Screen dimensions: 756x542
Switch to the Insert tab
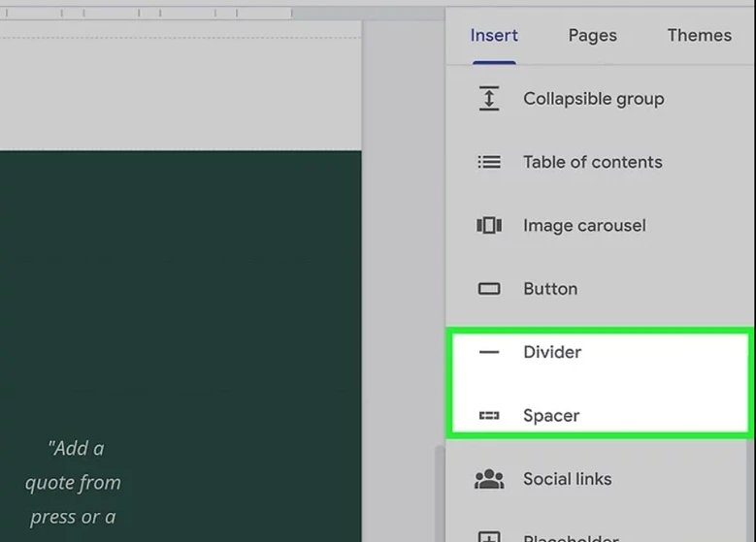[x=494, y=36]
